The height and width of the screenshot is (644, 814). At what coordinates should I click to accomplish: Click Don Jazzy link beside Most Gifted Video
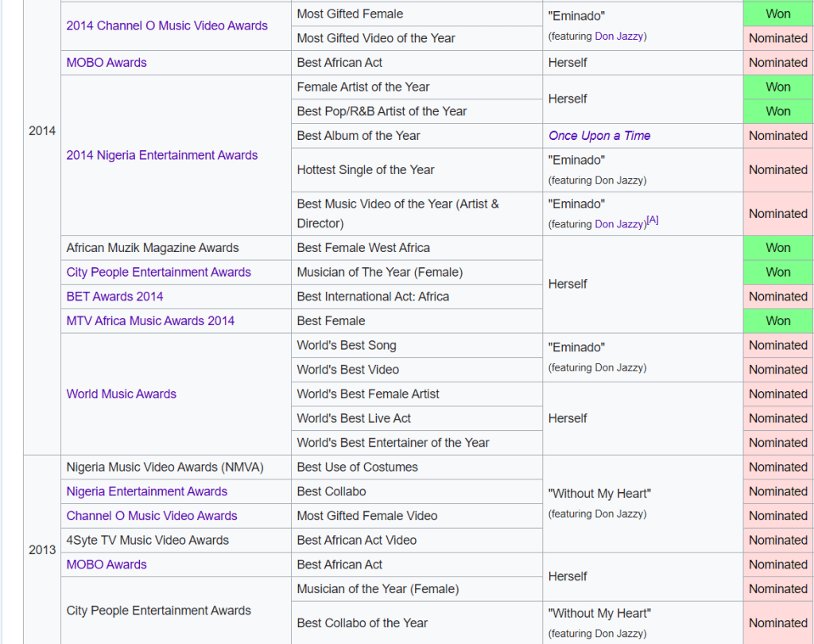(620, 37)
